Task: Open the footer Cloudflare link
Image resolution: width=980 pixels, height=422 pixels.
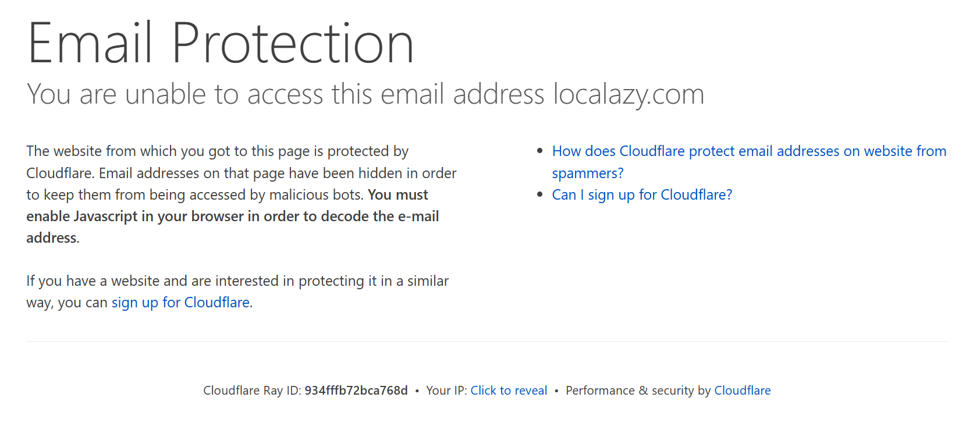Action: pyautogui.click(x=742, y=391)
